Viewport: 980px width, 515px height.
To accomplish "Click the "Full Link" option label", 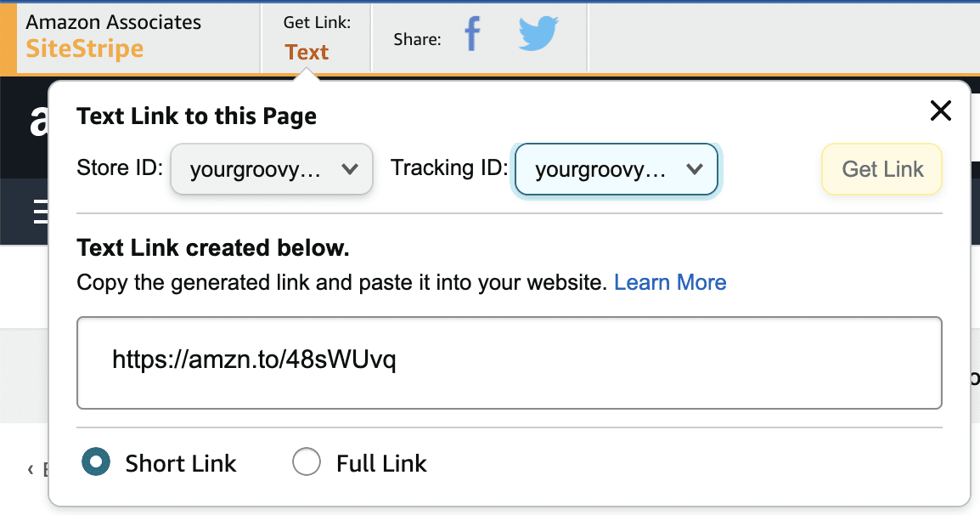I will coord(381,463).
